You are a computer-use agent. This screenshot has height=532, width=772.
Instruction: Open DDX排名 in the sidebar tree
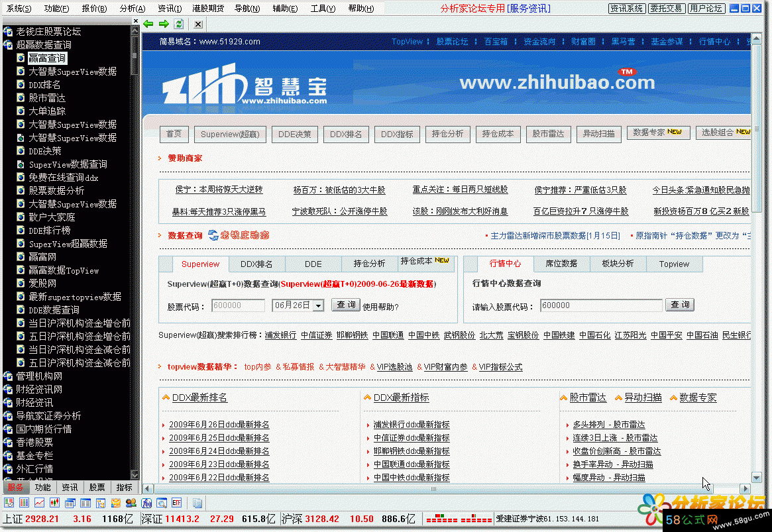(44, 85)
